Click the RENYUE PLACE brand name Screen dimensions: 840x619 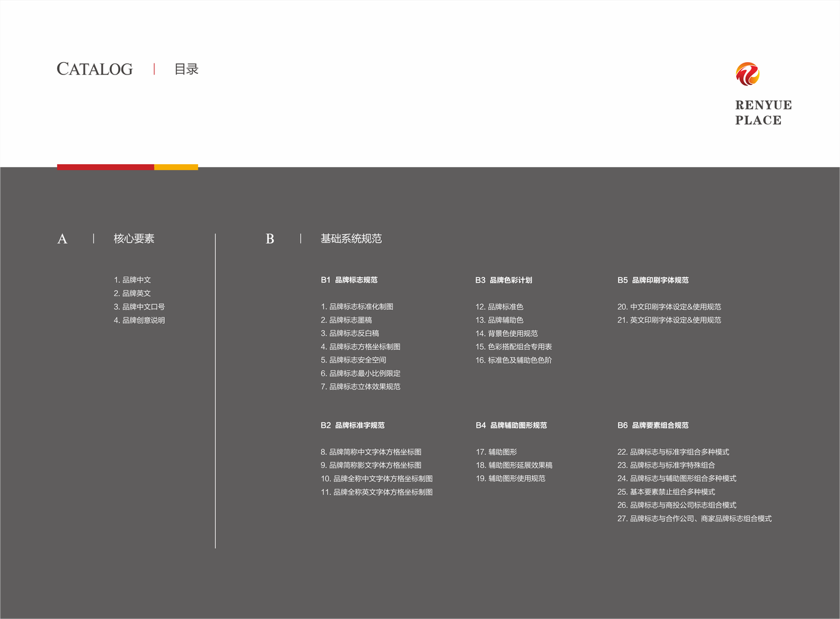[x=763, y=112]
